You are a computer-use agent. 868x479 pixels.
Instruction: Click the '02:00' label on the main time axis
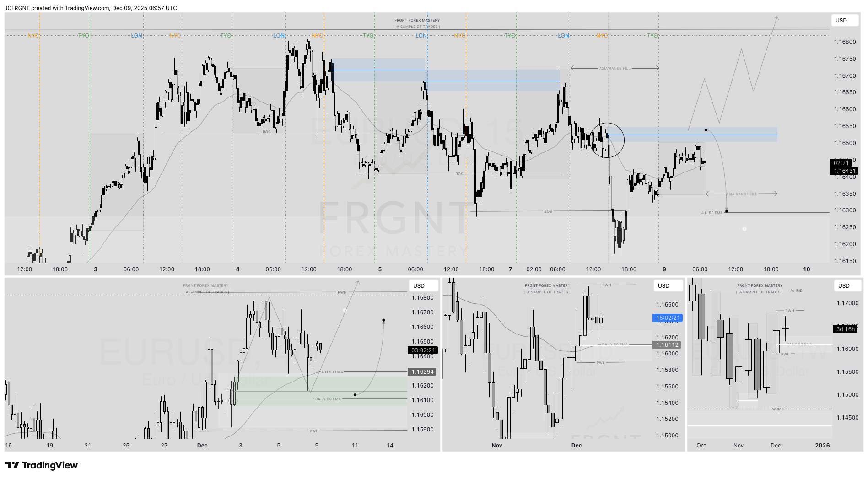click(x=534, y=269)
